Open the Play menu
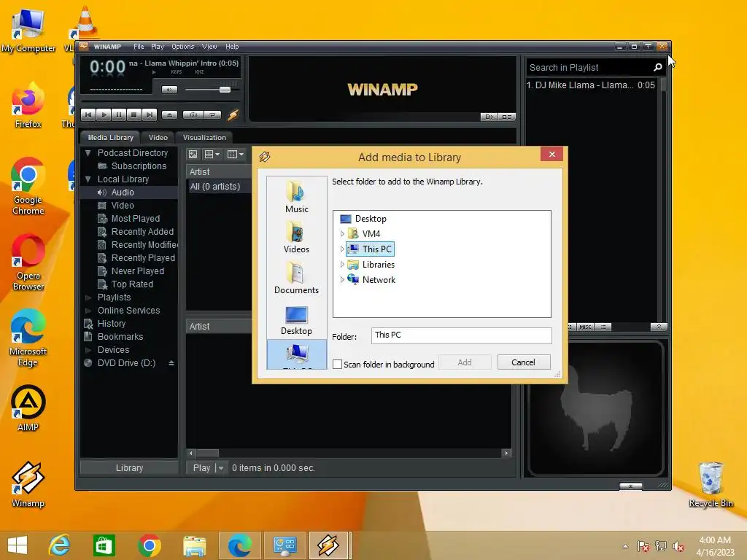Image resolution: width=747 pixels, height=560 pixels. [158, 46]
